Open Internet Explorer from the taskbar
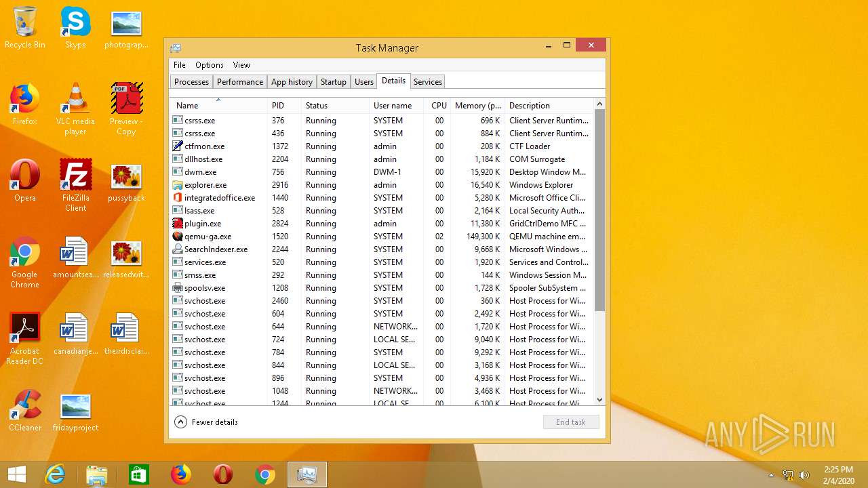This screenshot has height=488, width=868. point(55,474)
